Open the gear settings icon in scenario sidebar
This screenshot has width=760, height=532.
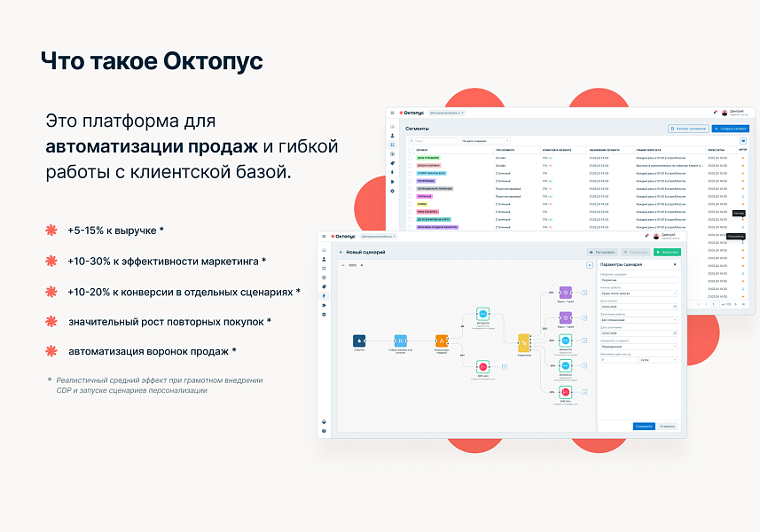(x=324, y=315)
